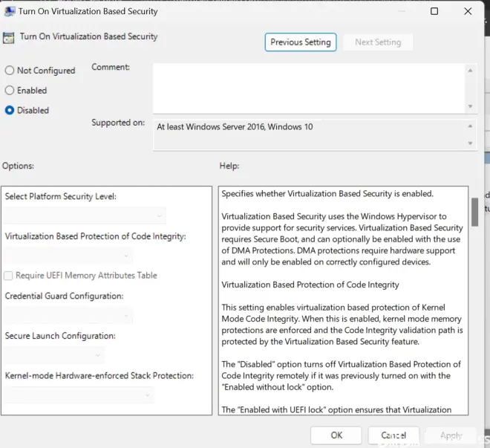Click 'Specifies whether Virtualization Based Security is enabled' text
This screenshot has width=490, height=448.
327,194
